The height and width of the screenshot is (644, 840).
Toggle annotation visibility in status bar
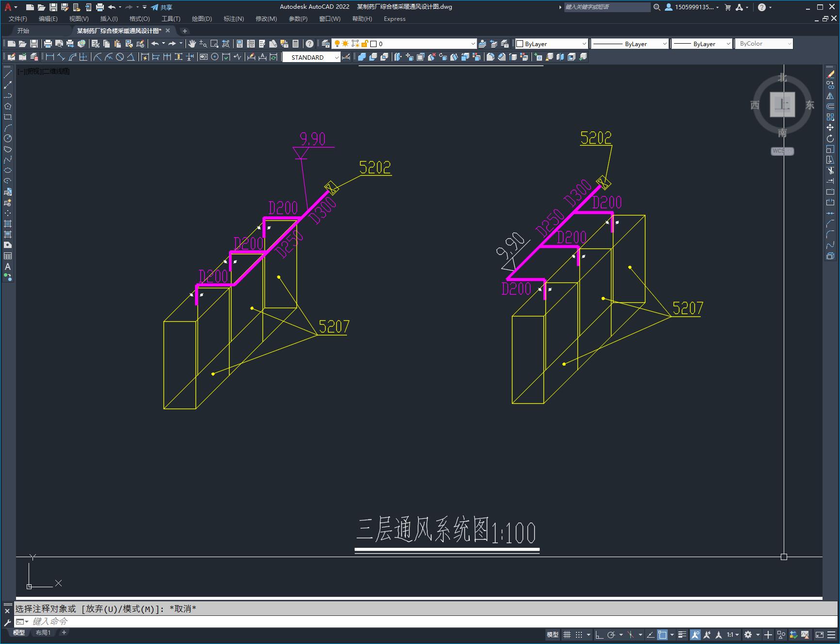tap(695, 634)
